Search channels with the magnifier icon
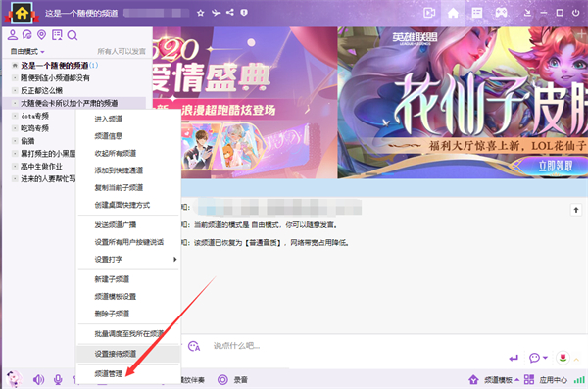Viewport: 588px width, 389px height. tap(72, 35)
